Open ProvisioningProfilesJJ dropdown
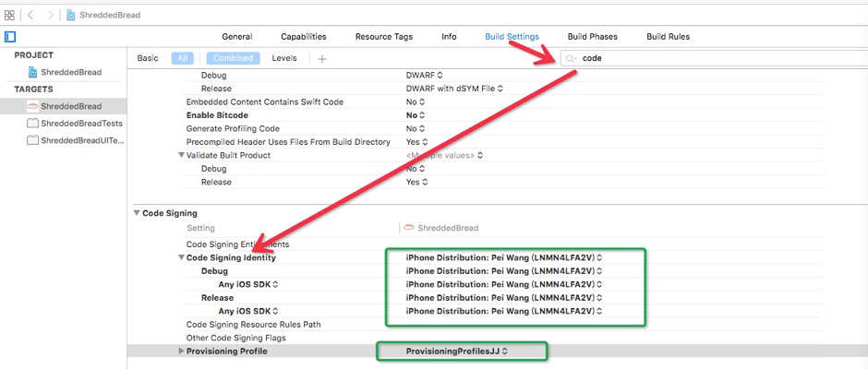 457,351
